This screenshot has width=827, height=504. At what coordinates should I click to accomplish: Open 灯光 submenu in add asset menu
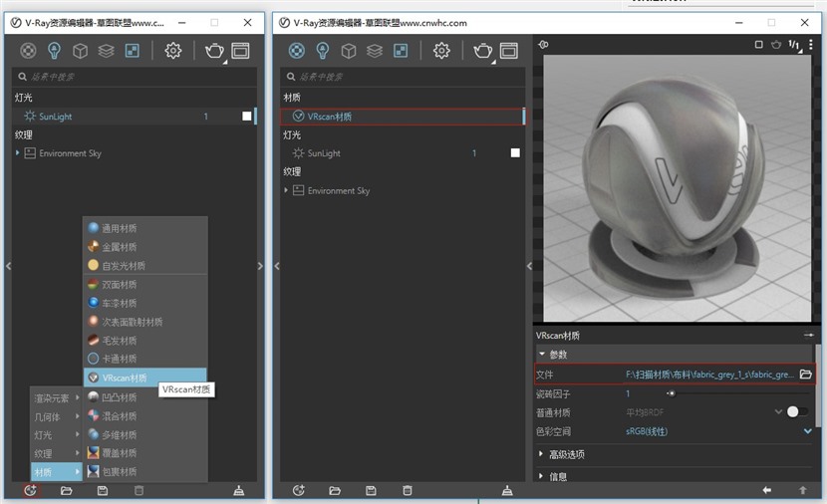(57, 435)
